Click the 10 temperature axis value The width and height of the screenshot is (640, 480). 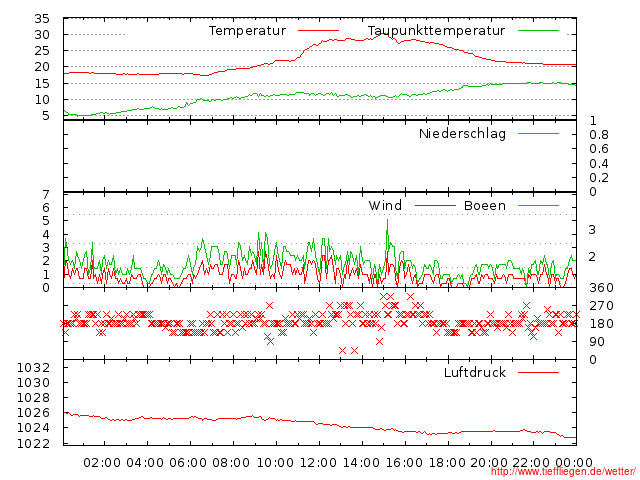[42, 100]
